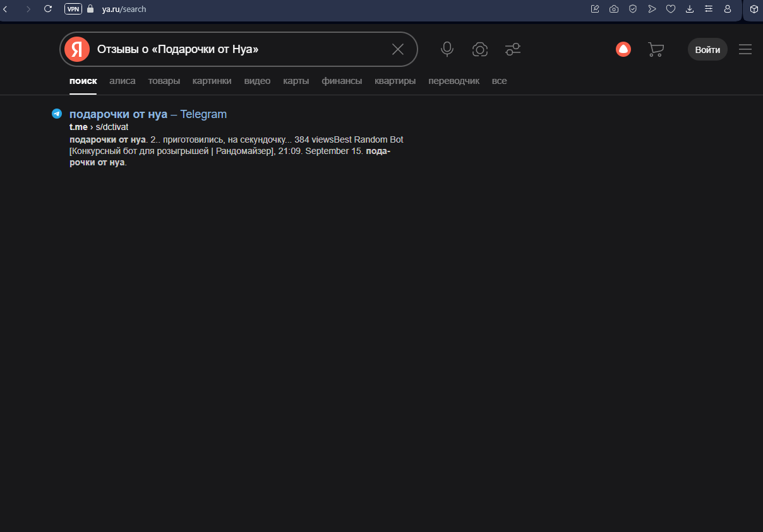Click the microphone voice search icon
The height and width of the screenshot is (532, 763).
pyautogui.click(x=447, y=49)
